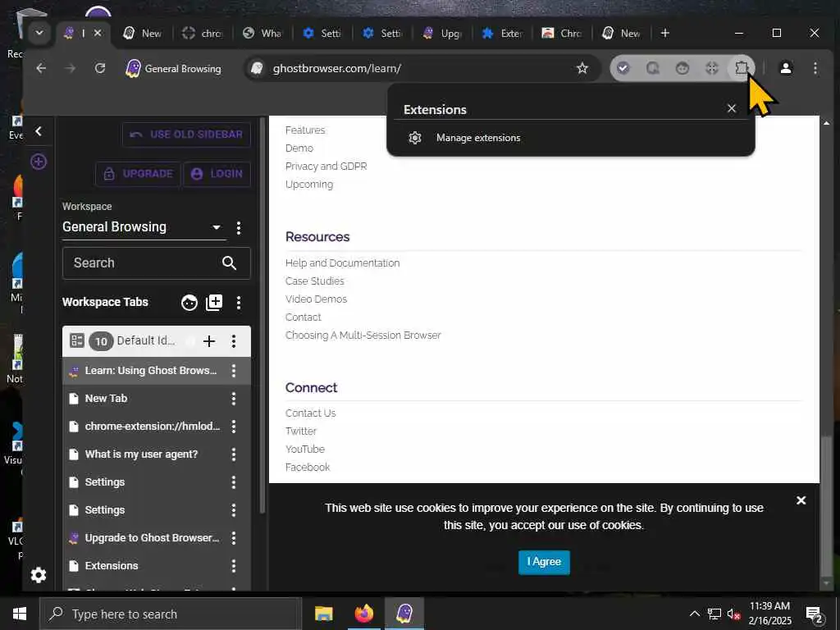This screenshot has height=630, width=840.
Task: Click the search magnifier in sidebar
Action: pyautogui.click(x=230, y=263)
